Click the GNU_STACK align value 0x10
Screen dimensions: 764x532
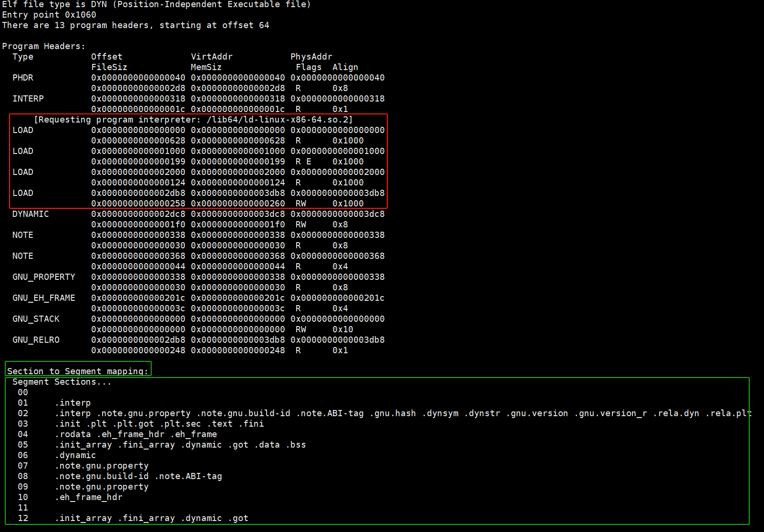click(343, 329)
